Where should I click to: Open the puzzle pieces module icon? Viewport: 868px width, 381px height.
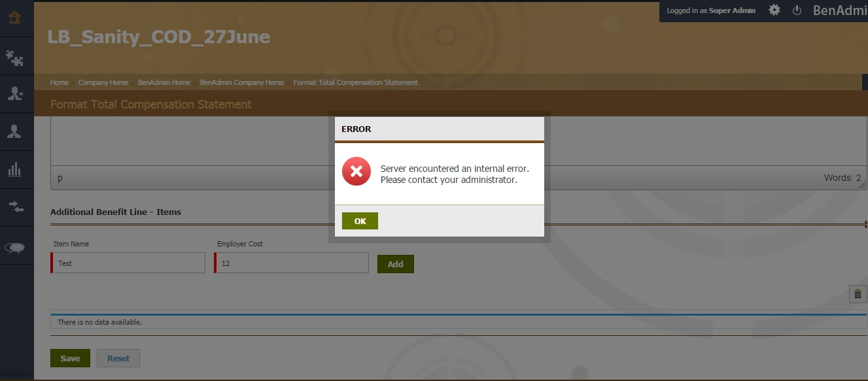14,58
